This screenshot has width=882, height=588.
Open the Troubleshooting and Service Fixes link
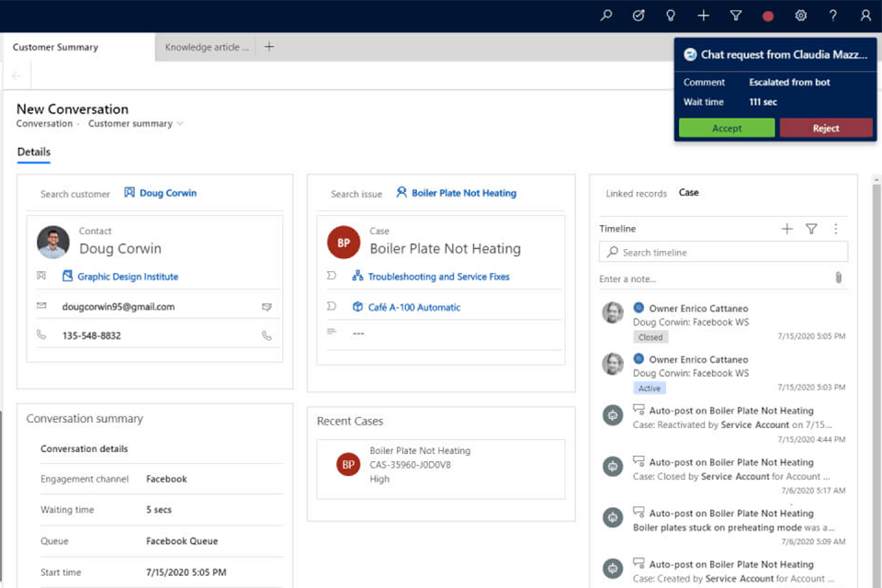tap(438, 277)
